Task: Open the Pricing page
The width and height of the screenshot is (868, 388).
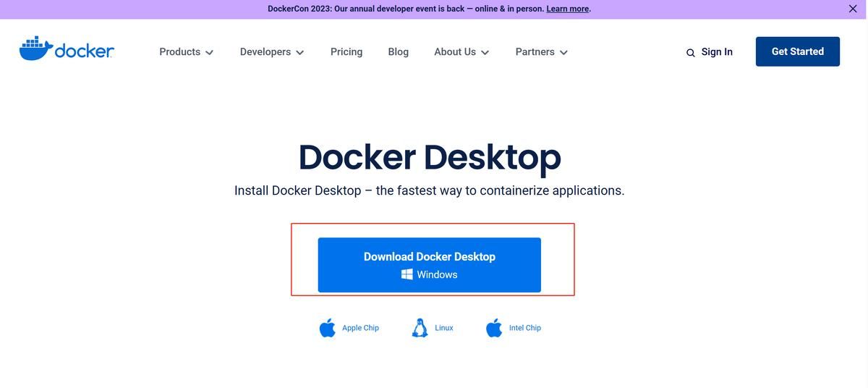Action: 346,52
